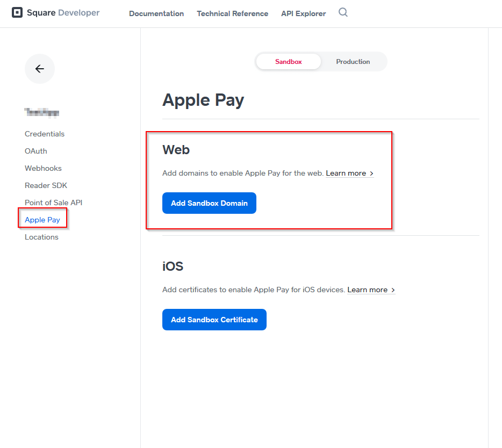
Task: Select OAuth in the sidebar
Action: click(x=35, y=151)
